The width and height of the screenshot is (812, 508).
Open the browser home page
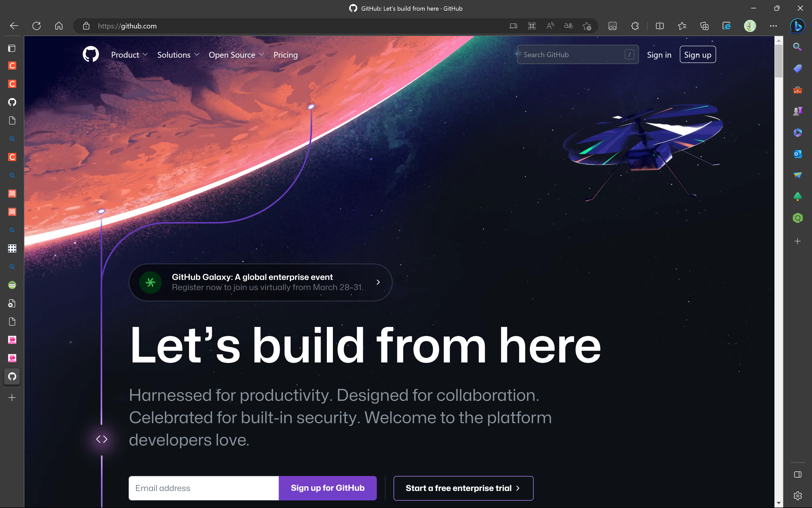tap(59, 26)
